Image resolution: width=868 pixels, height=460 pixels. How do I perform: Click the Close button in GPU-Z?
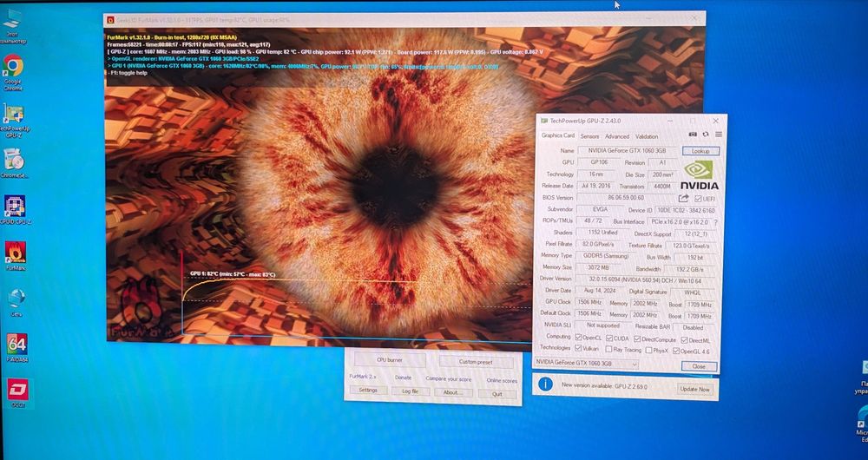[699, 366]
